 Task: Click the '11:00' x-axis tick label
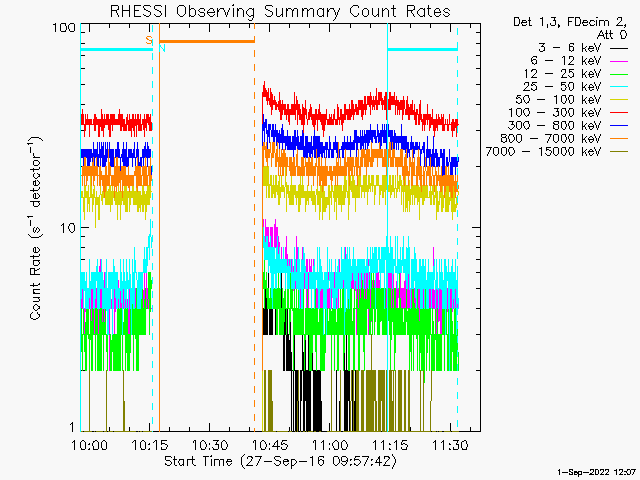(x=330, y=445)
